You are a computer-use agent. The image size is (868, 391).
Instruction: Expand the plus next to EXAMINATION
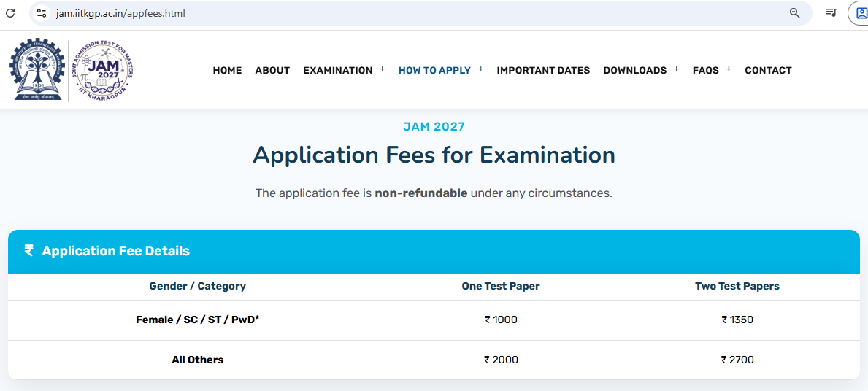(382, 69)
